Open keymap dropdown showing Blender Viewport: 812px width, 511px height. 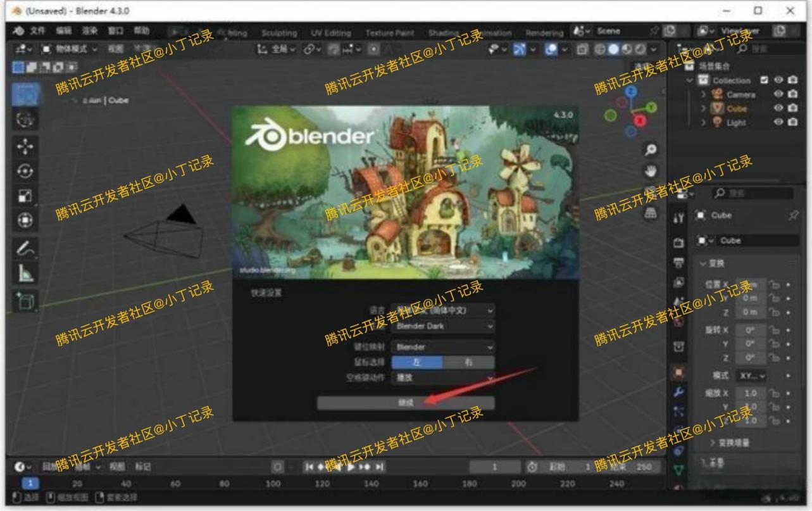click(443, 347)
